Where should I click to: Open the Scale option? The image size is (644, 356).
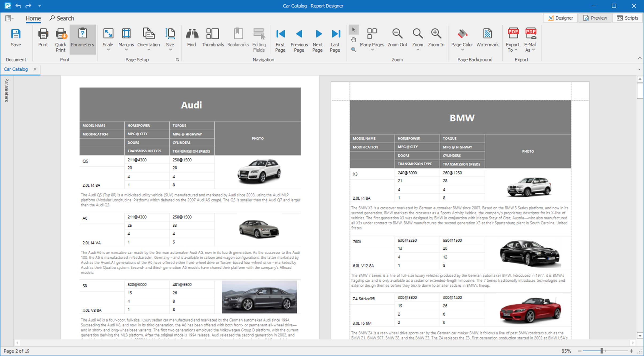(x=108, y=39)
